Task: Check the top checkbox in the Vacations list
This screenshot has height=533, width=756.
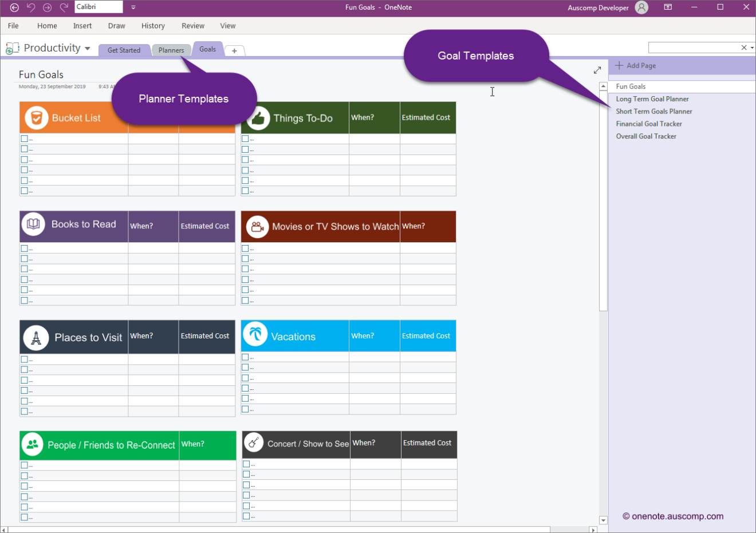Action: (245, 356)
